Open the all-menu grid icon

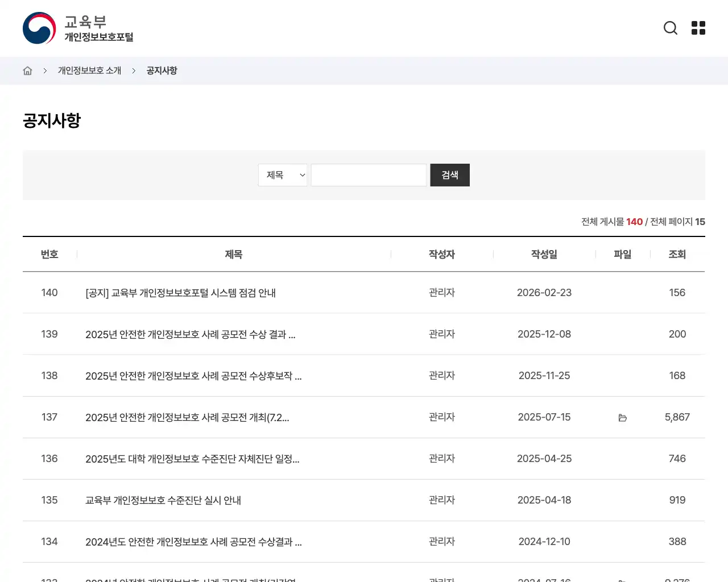coord(698,28)
